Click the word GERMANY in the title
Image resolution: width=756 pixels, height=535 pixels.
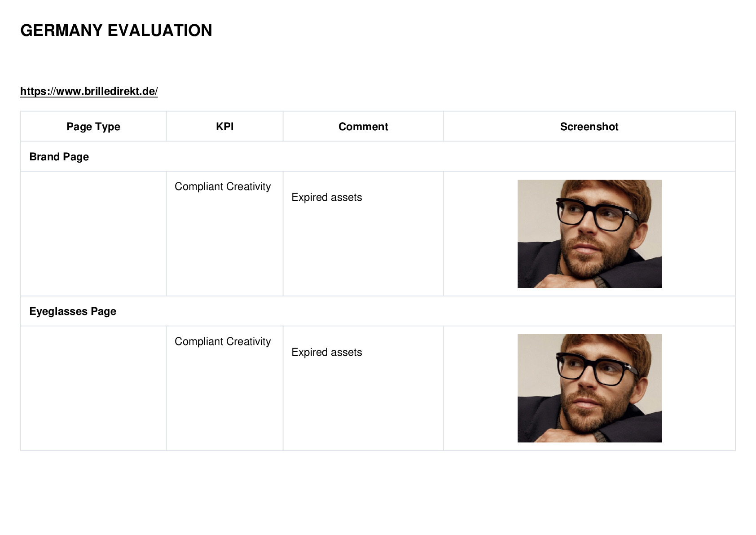coord(62,31)
